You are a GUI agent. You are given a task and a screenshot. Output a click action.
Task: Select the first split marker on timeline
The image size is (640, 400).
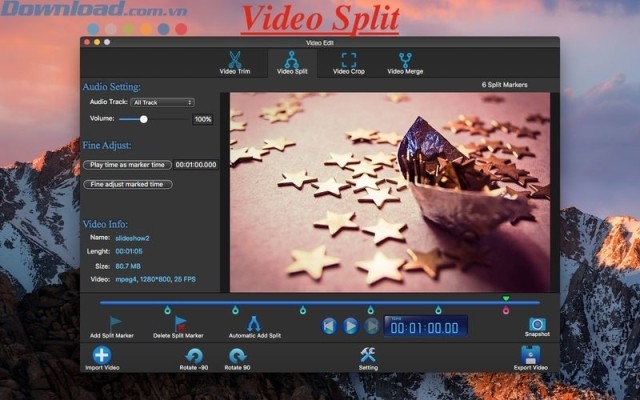(167, 311)
